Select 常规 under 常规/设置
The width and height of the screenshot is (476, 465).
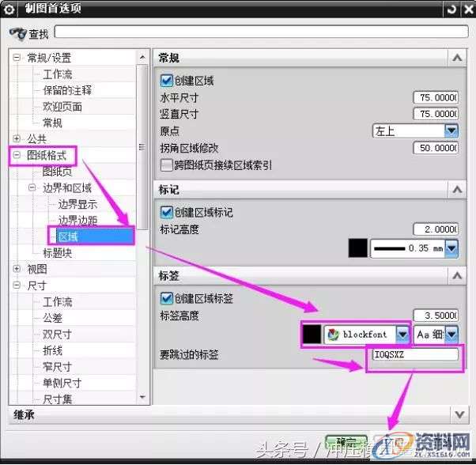click(52, 123)
